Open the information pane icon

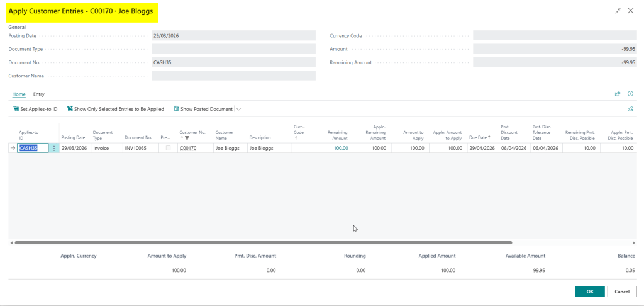[630, 94]
